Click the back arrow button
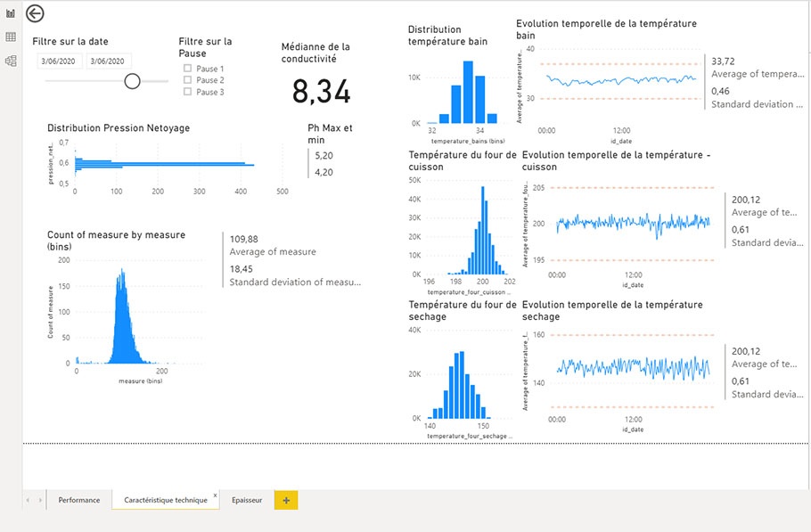 pos(35,13)
